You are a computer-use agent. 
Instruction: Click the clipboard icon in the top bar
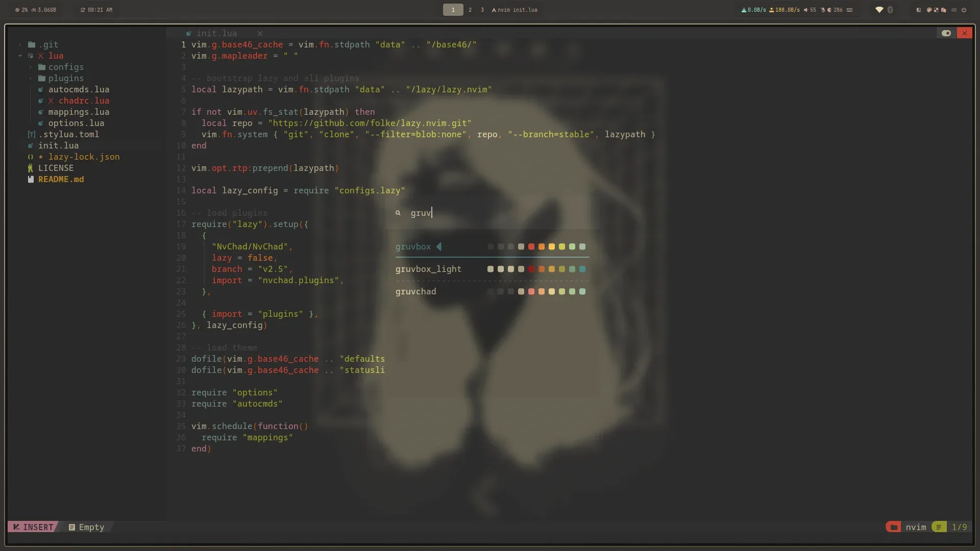[x=943, y=10]
